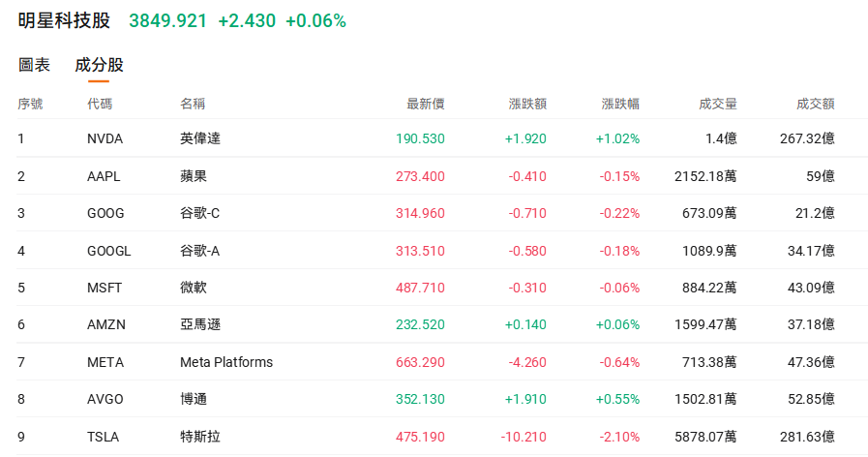This screenshot has height=457, width=868.
Task: Click TSLA latest price 475.190
Action: point(420,437)
